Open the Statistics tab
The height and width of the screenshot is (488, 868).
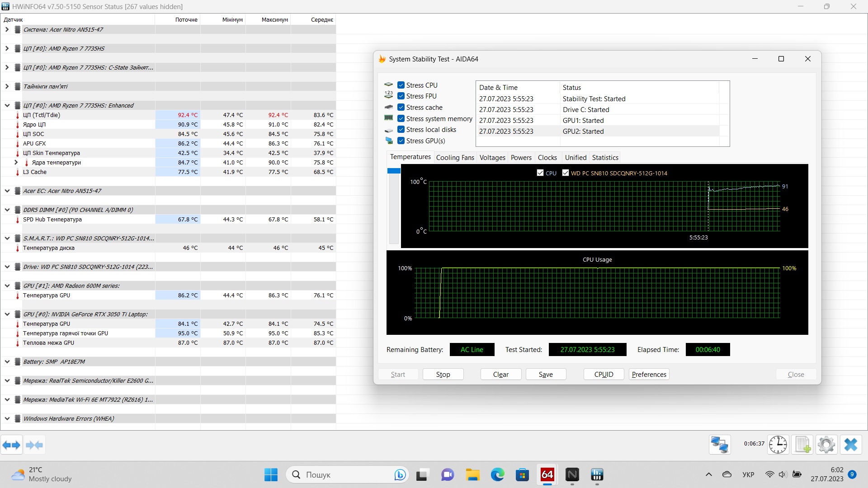(x=605, y=157)
